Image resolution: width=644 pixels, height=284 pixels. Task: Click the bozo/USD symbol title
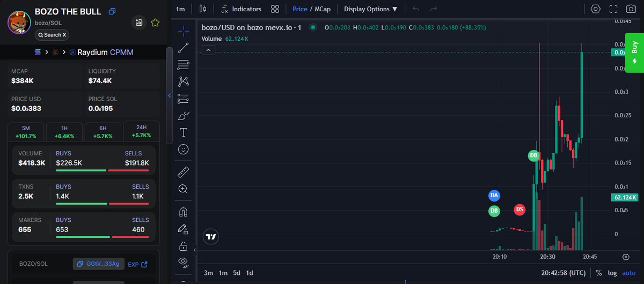coord(251,27)
